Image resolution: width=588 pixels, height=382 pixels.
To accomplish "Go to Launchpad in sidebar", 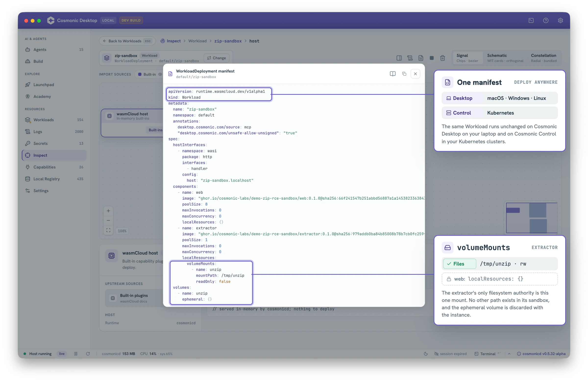I will click(54, 84).
